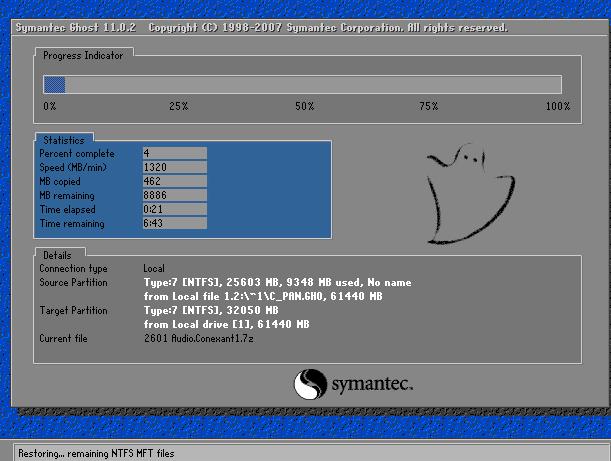The height and width of the screenshot is (461, 611).
Task: Click the Progress Indicator group header
Action: point(83,56)
